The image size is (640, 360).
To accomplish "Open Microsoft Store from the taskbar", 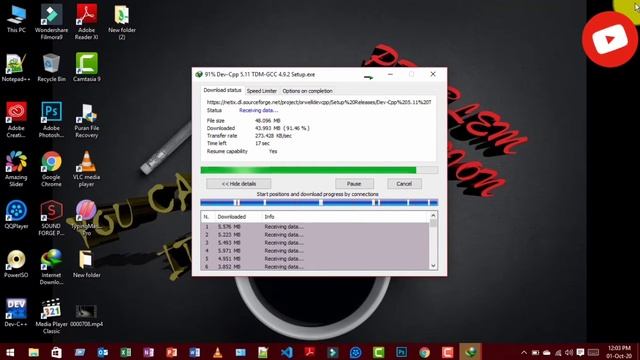I will [56, 352].
